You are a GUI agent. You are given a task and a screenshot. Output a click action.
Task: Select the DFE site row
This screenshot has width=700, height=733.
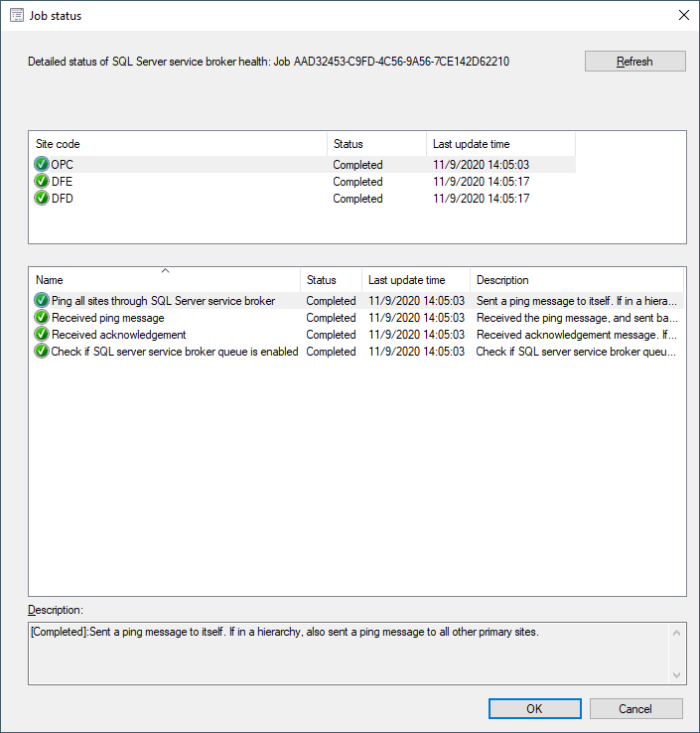click(304, 182)
